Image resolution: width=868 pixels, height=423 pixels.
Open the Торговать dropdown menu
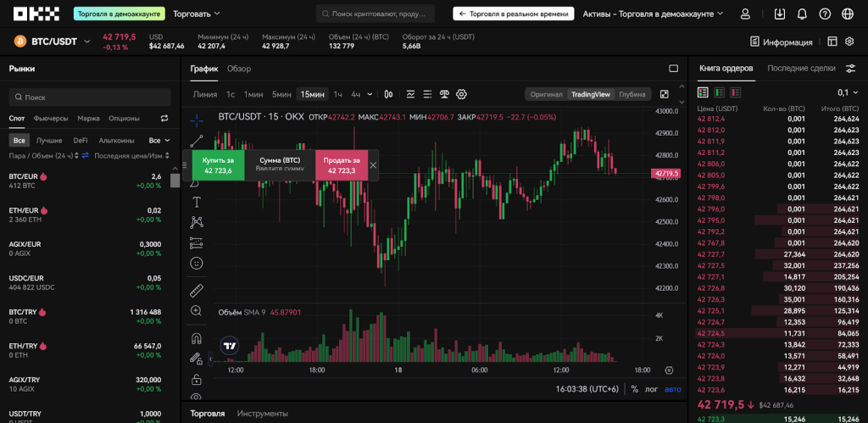196,14
